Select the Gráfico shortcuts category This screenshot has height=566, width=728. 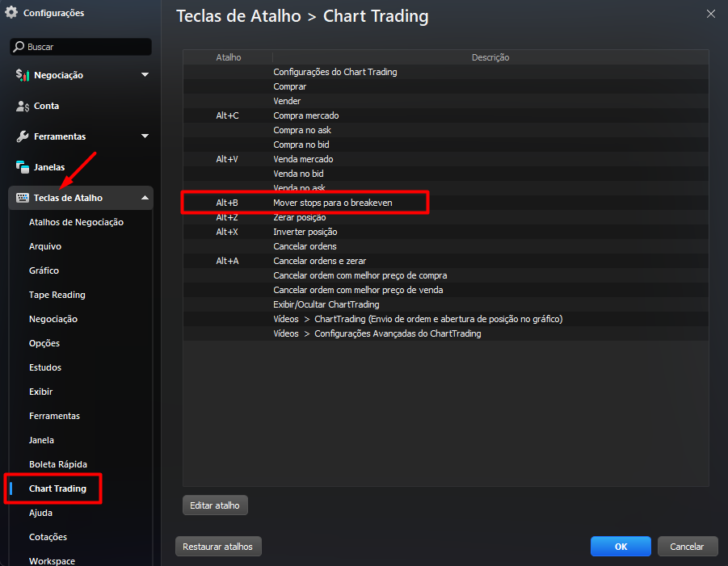tap(44, 270)
